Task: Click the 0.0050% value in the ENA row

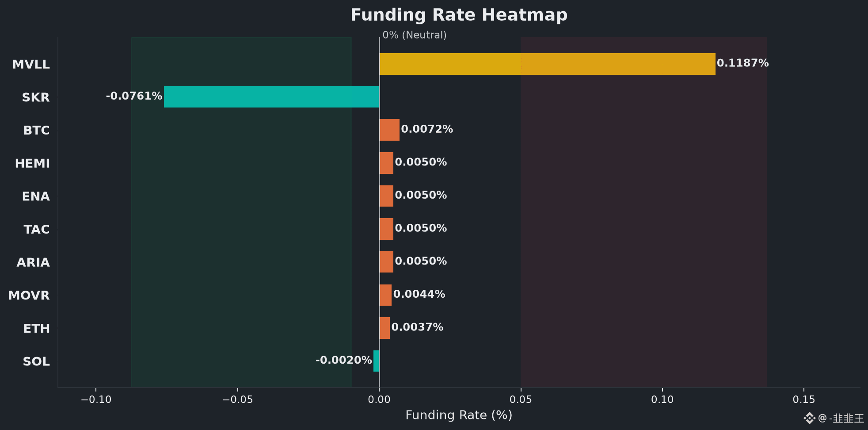Action: [x=421, y=195]
